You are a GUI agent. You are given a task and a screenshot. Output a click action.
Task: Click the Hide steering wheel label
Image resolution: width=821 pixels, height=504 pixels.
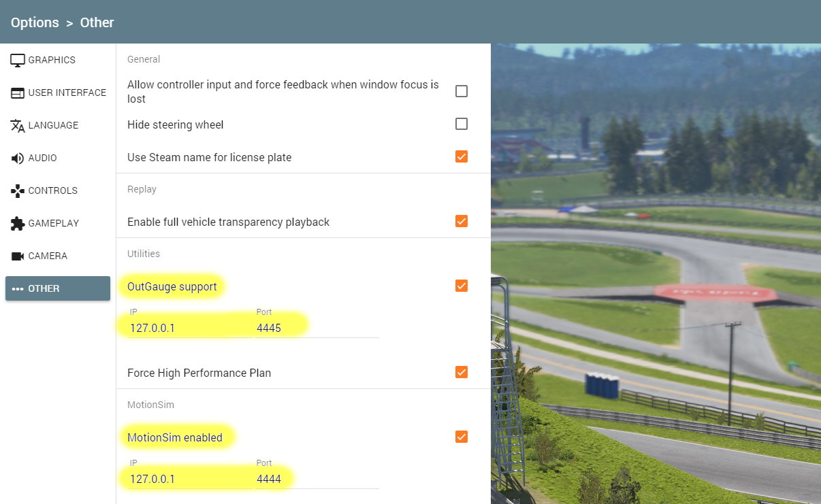click(176, 124)
